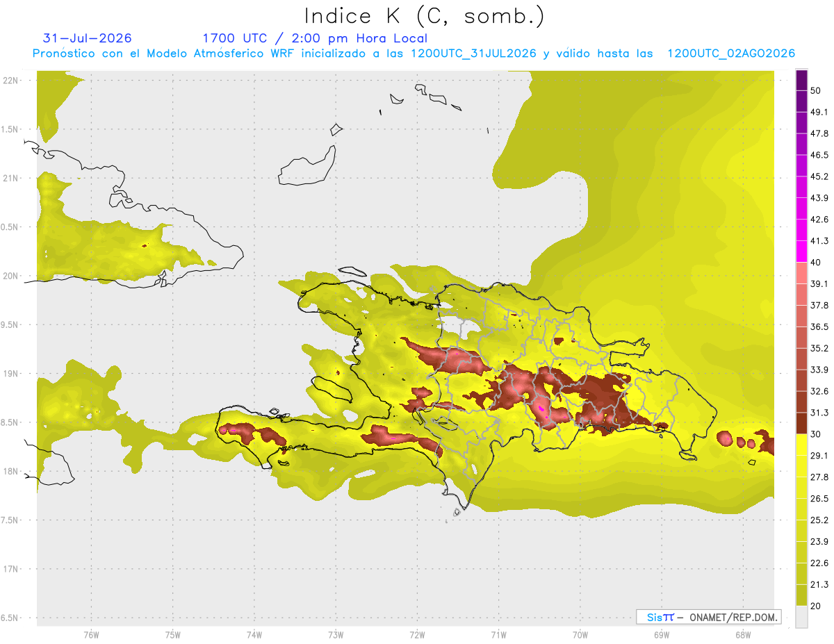Choose the bright yellow swatch between 29.1 and 30

801,445
